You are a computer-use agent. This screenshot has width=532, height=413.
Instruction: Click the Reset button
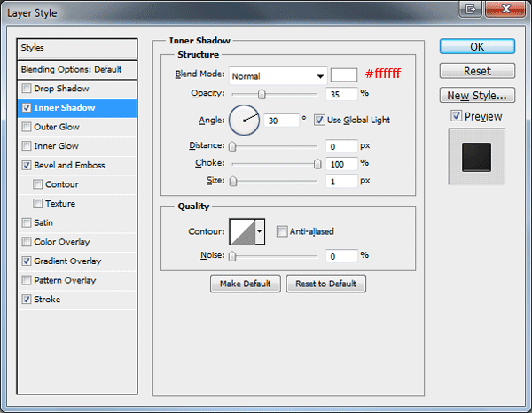click(477, 71)
